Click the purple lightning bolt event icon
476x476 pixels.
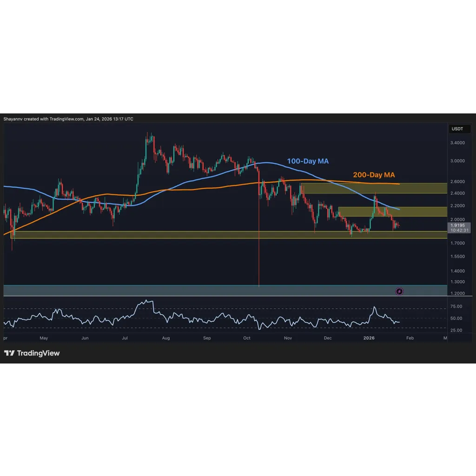(x=399, y=291)
